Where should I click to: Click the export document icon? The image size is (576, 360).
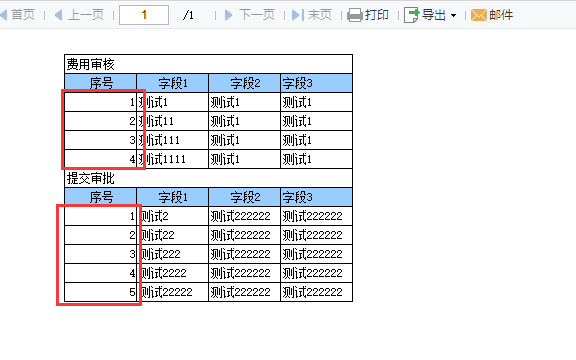(411, 15)
